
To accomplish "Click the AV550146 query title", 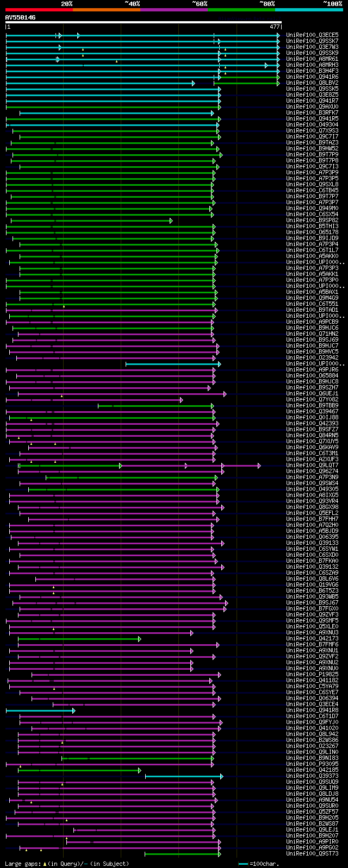I will click(x=21, y=17).
